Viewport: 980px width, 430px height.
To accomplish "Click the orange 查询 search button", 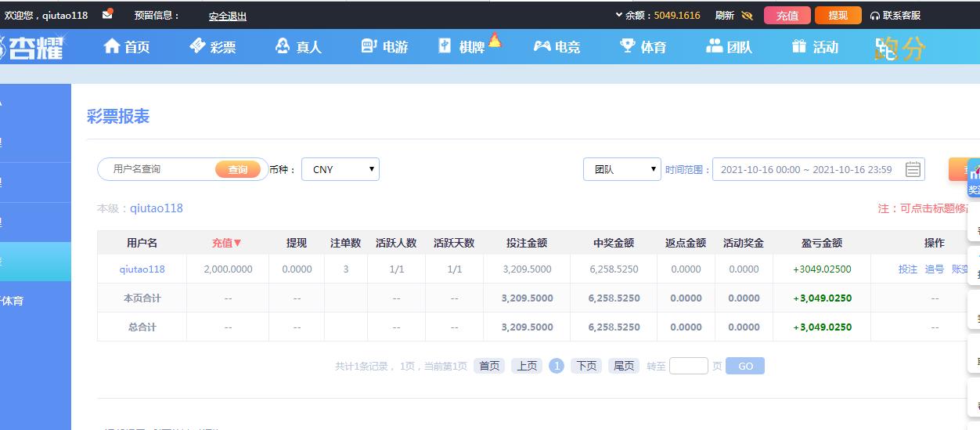I will (x=238, y=169).
